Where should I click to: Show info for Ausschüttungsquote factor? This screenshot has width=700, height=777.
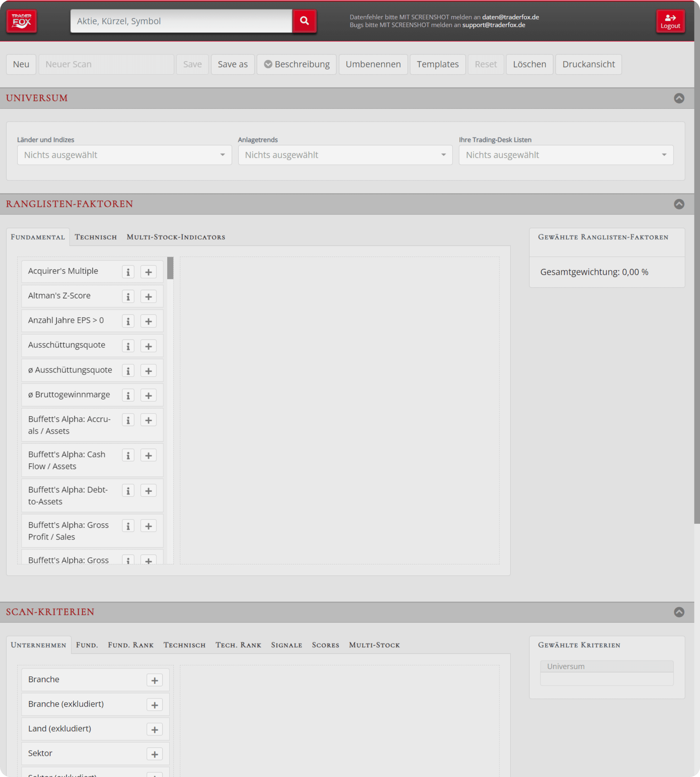(128, 346)
